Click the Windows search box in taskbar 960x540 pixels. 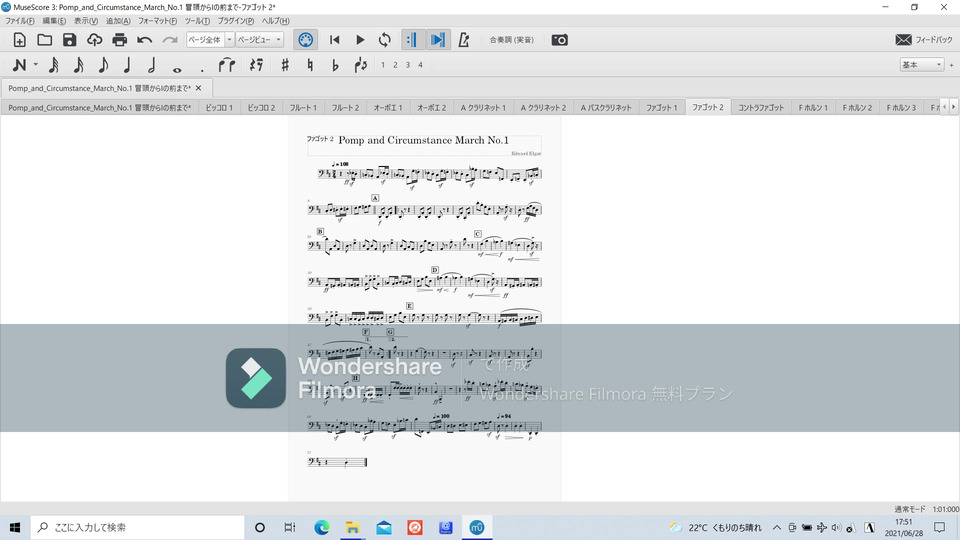point(138,527)
